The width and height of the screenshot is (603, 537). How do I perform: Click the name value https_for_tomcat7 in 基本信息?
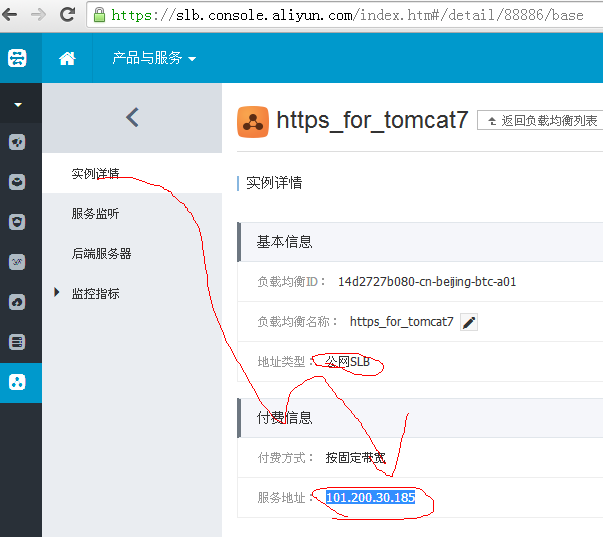(401, 322)
